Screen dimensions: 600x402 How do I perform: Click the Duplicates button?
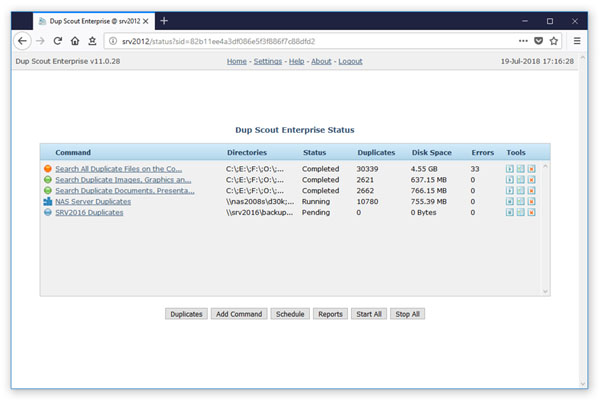pyautogui.click(x=186, y=314)
